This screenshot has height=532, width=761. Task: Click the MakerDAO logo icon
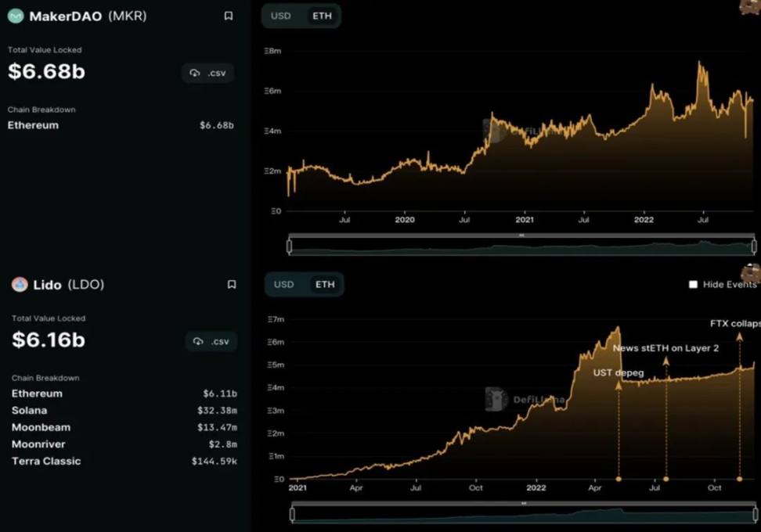click(16, 16)
